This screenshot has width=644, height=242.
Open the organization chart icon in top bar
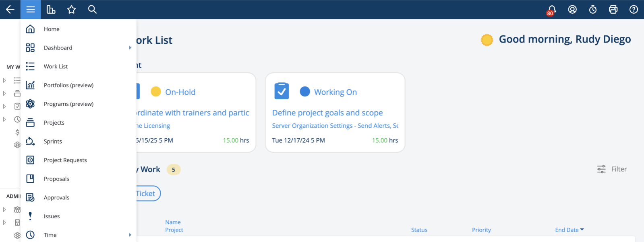point(51,9)
